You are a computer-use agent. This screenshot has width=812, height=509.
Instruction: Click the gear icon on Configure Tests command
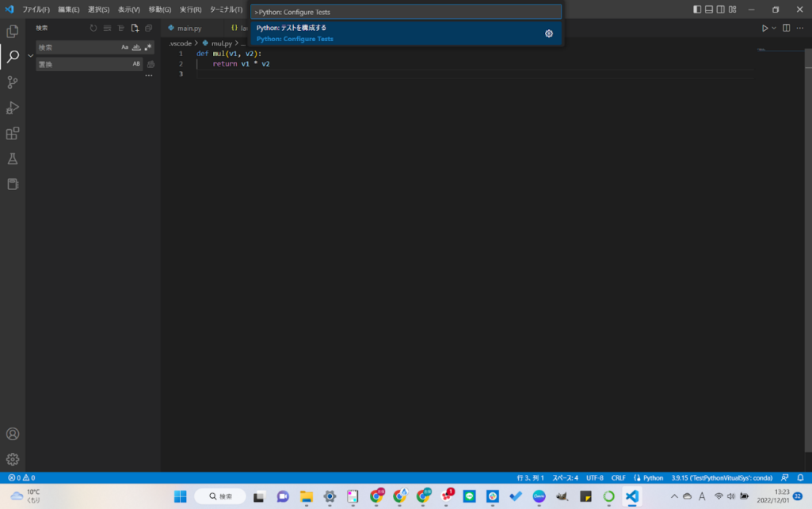(549, 33)
